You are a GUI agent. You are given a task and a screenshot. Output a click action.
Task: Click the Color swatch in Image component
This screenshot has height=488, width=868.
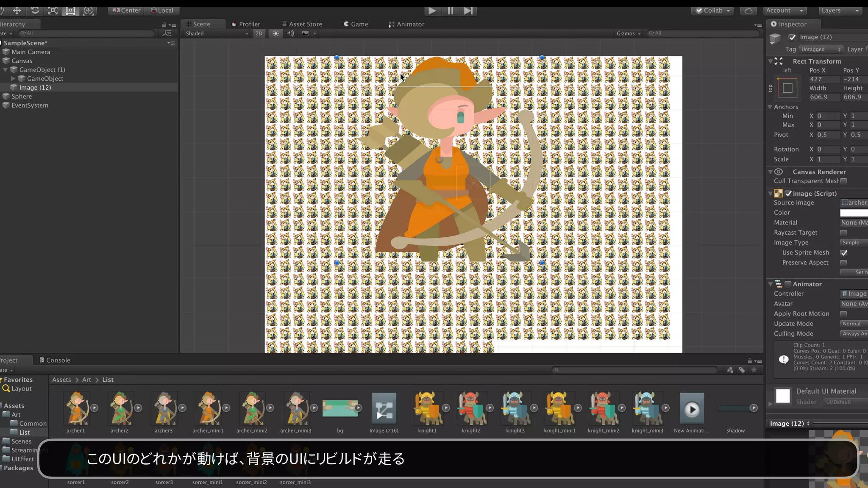coord(854,213)
